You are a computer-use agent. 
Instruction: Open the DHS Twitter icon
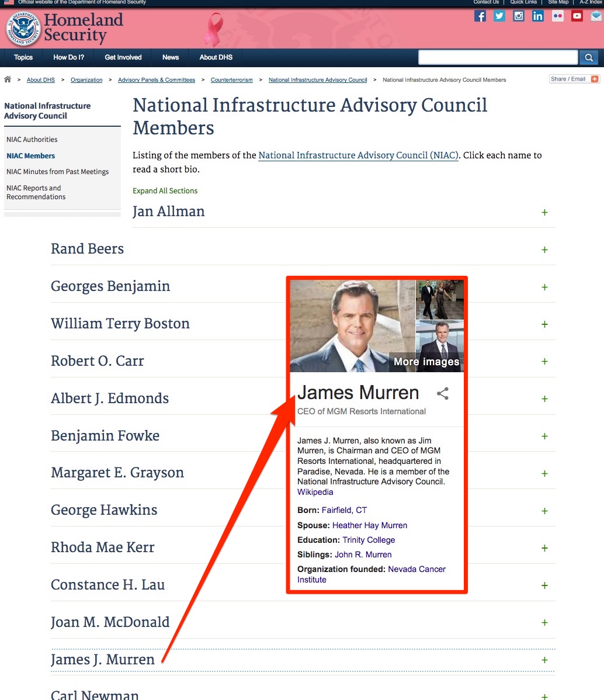(x=499, y=16)
